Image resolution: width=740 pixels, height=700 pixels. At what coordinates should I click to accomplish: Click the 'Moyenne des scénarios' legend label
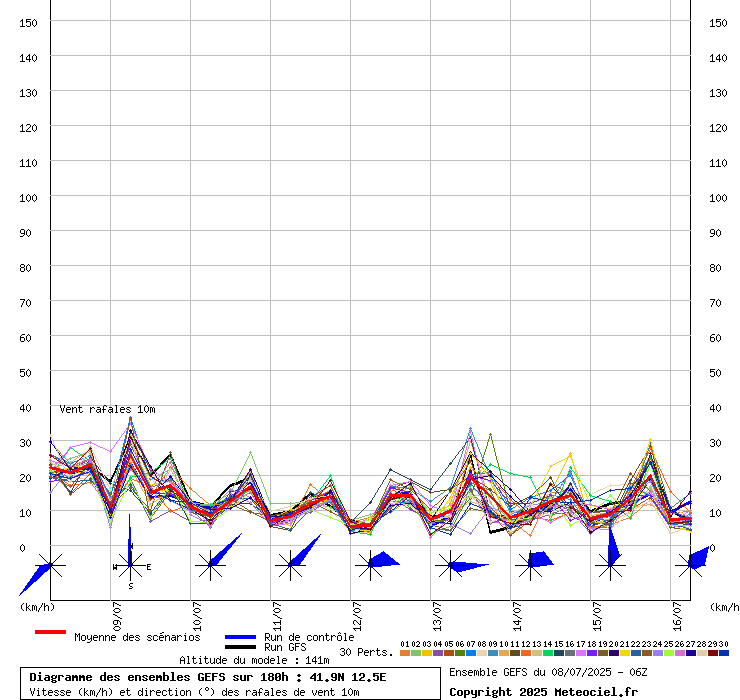[x=137, y=637]
